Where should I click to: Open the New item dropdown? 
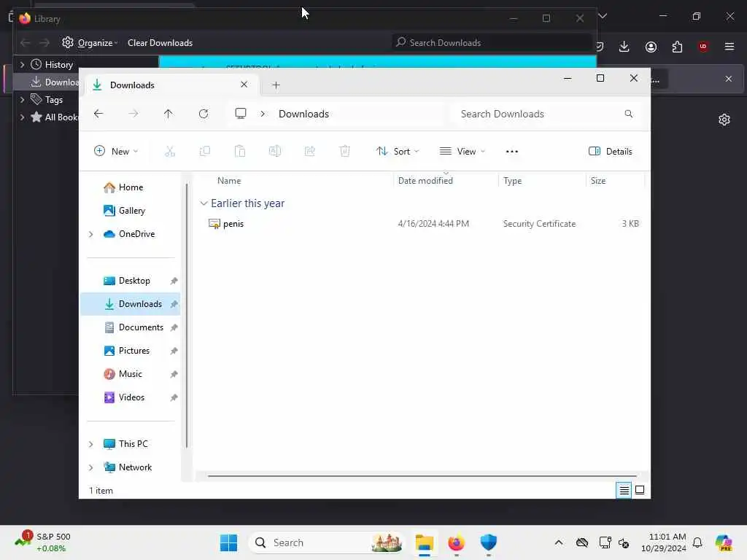pos(116,152)
